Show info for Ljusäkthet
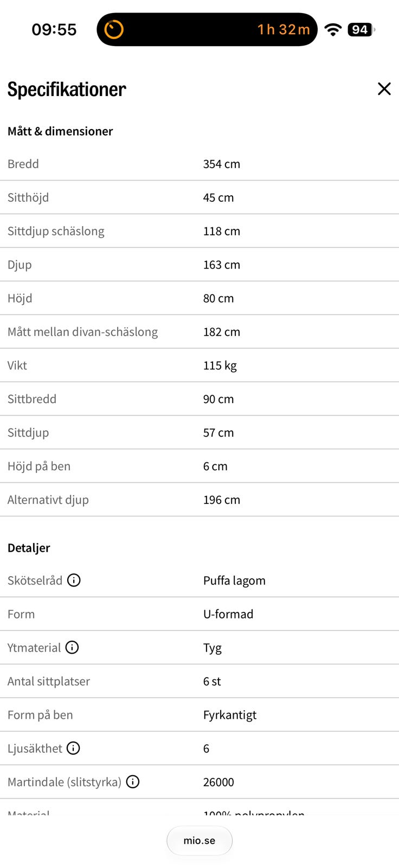The height and width of the screenshot is (868, 399). tap(73, 748)
